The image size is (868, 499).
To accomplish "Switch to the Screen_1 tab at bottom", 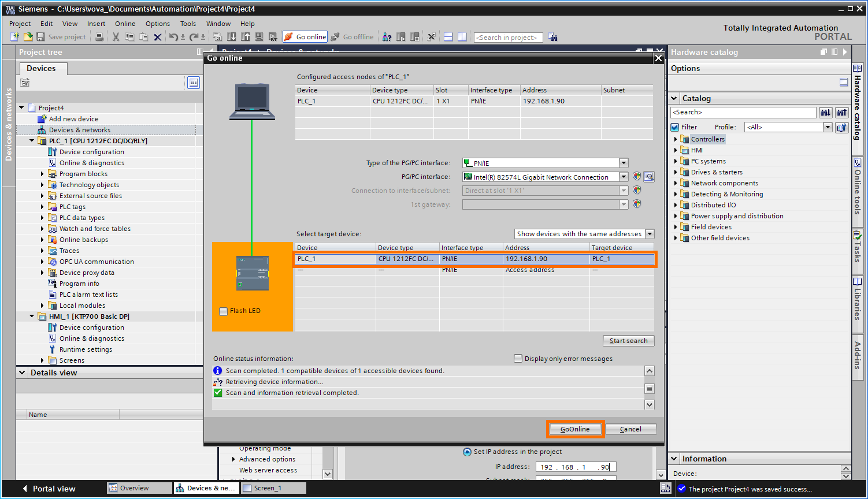I will 273,488.
